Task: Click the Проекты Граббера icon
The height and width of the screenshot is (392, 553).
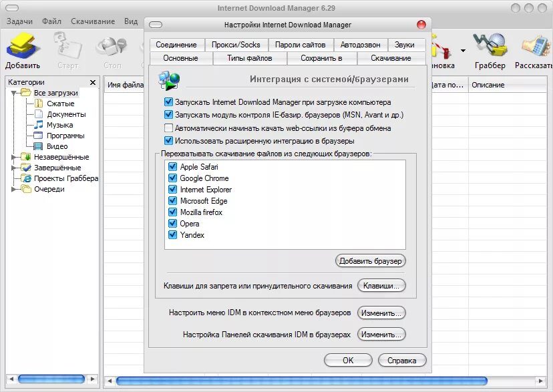Action: click(x=26, y=178)
